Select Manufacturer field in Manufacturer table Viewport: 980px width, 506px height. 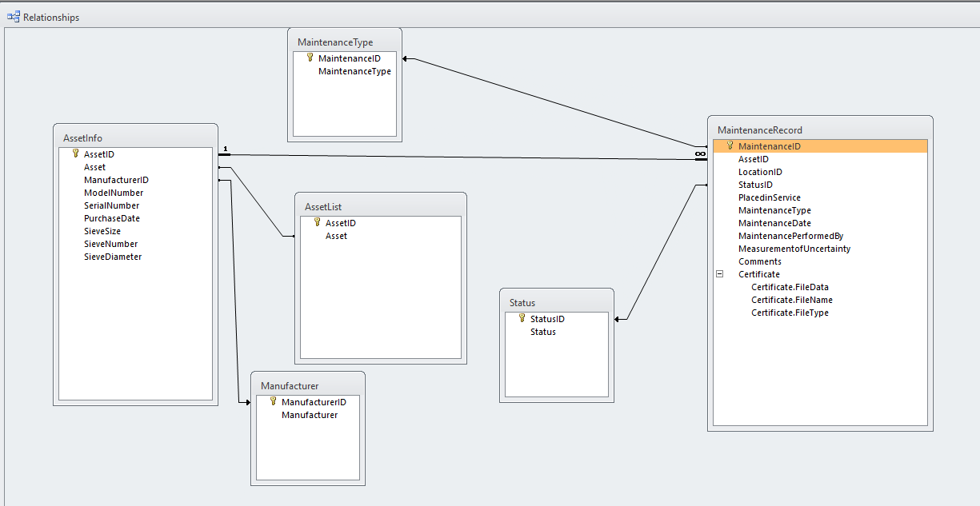click(x=308, y=415)
